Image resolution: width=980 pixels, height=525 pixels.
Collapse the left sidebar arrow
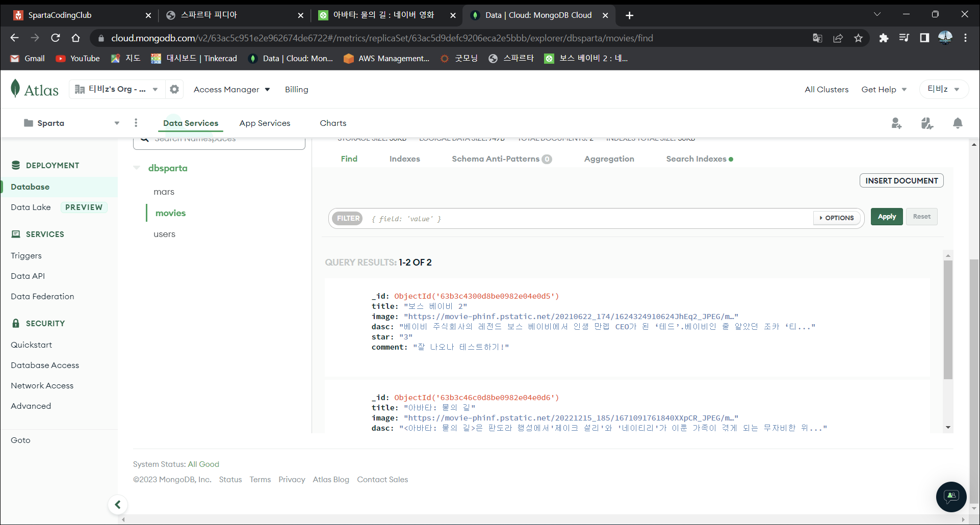117,505
